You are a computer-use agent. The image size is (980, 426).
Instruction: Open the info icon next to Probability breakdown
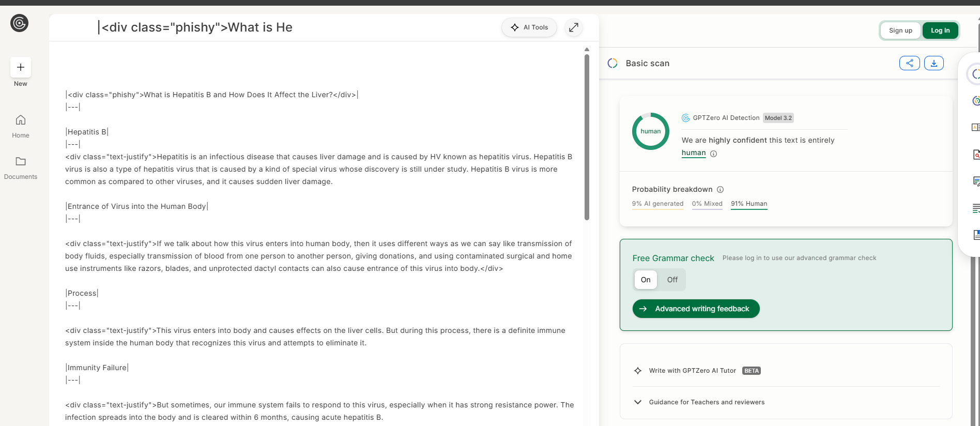point(721,189)
